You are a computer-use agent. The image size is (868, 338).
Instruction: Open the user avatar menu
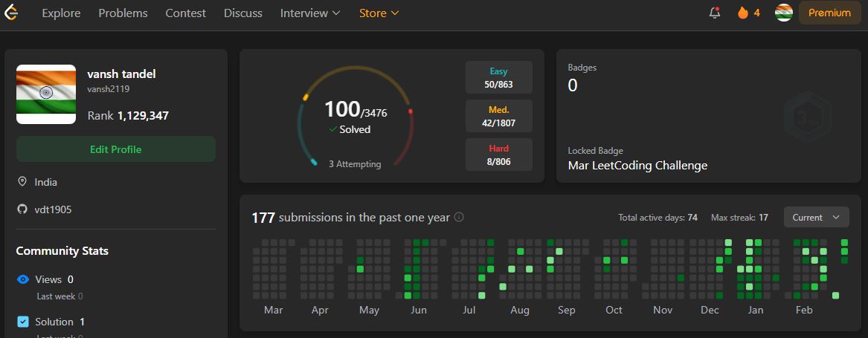click(783, 13)
